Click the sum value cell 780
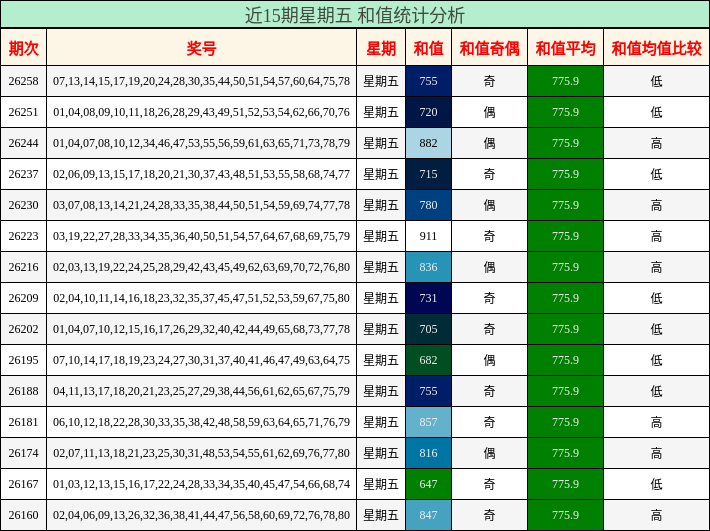 pyautogui.click(x=428, y=205)
